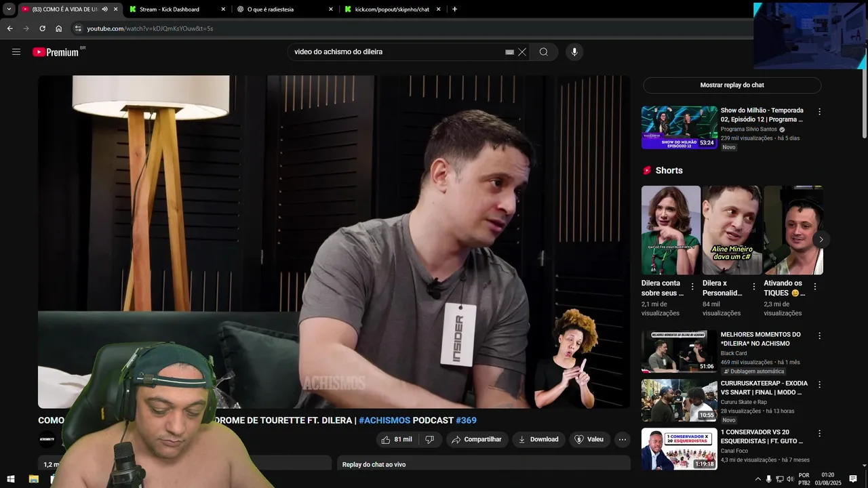Viewport: 868px width, 488px height.
Task: Switch to kick.com popout chat tab
Action: tap(392, 9)
